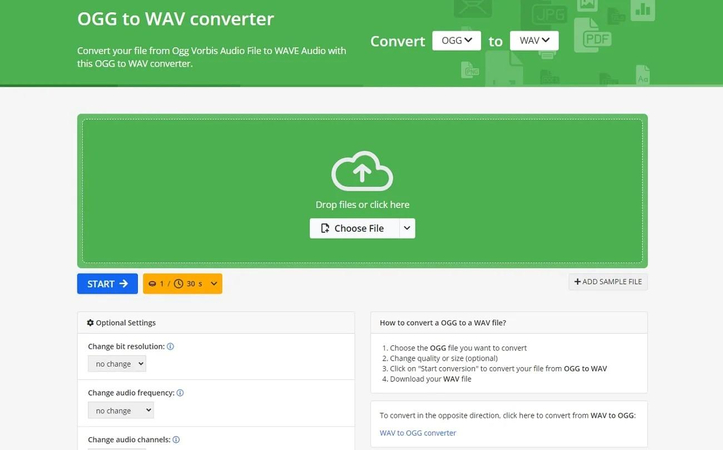This screenshot has height=450, width=723.
Task: Click info icon beside Change audio frequency
Action: [x=180, y=393]
